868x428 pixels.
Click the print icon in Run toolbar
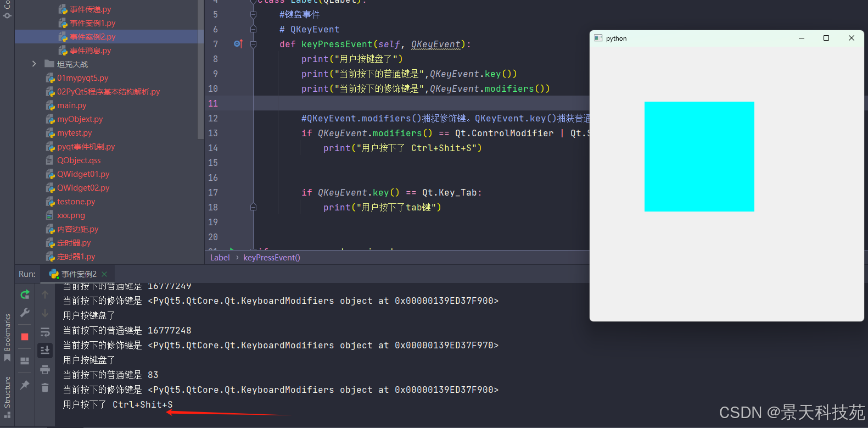45,369
